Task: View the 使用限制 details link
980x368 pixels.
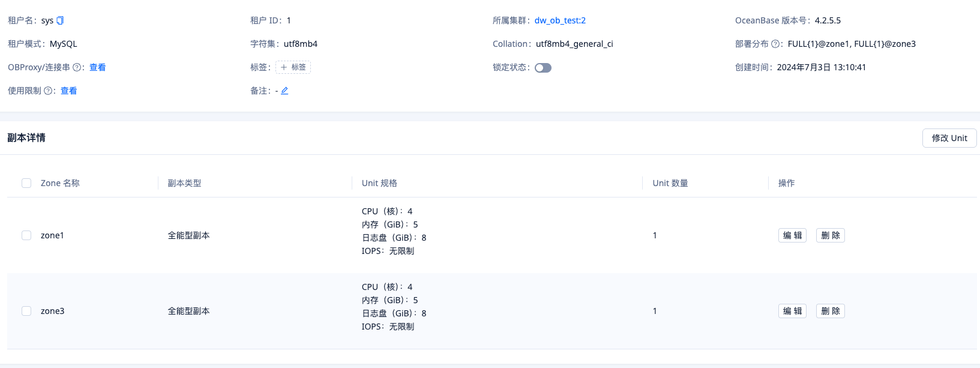Action: tap(68, 91)
